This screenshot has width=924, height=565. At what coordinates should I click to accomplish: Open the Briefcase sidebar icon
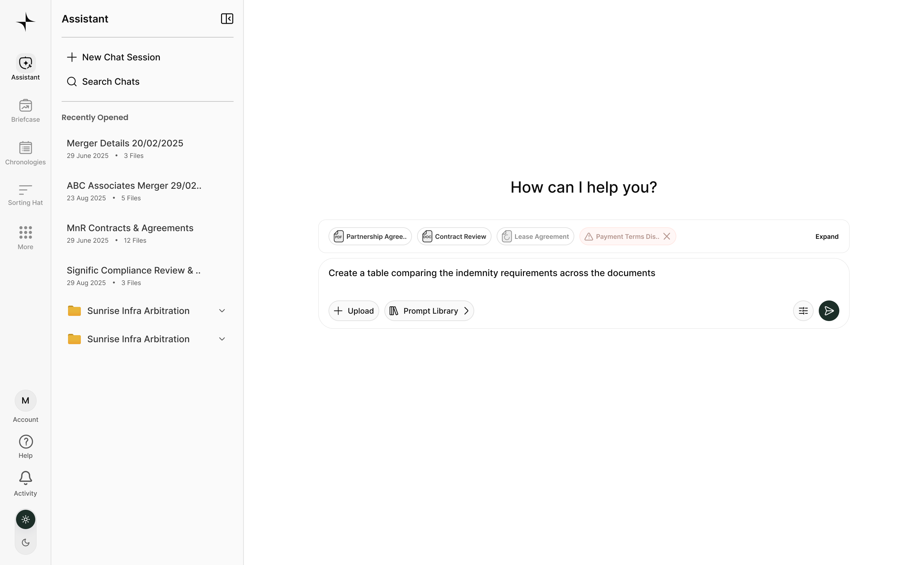click(x=25, y=110)
